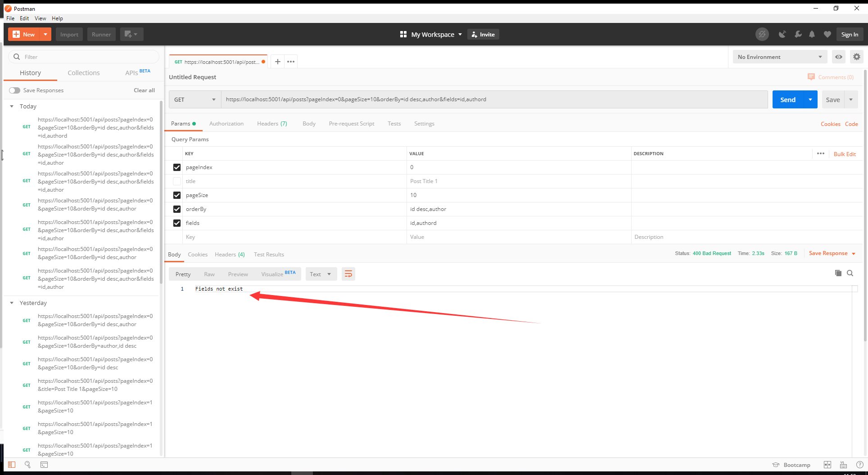868x475 pixels.
Task: Open tab options three-dots menu
Action: (291, 62)
